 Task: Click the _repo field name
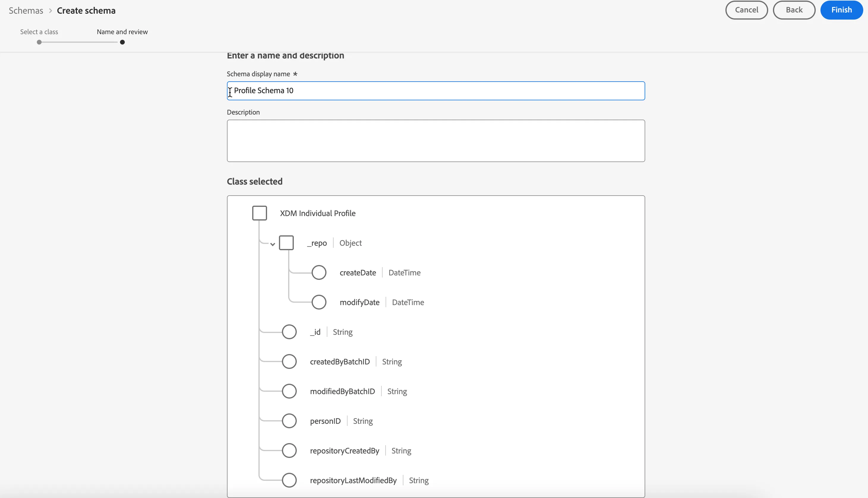point(317,243)
